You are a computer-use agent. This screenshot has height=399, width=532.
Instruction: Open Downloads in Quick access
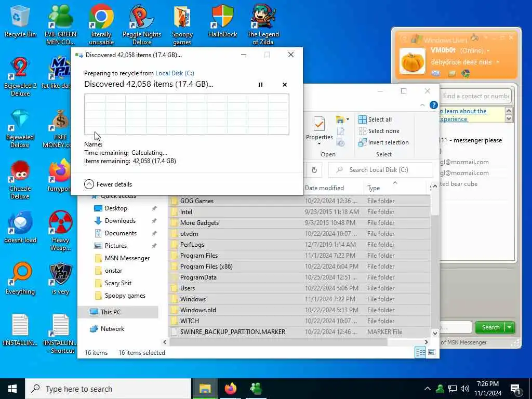coord(120,221)
